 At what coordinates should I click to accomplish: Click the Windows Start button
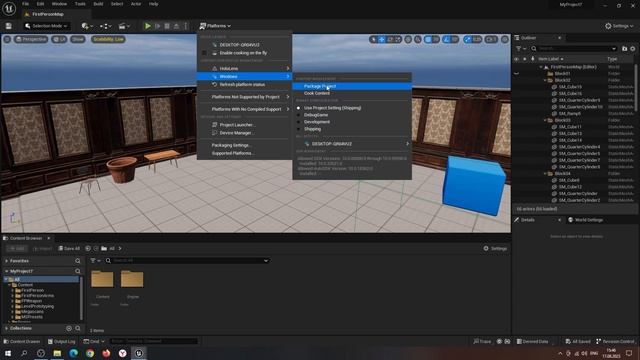click(x=8, y=353)
